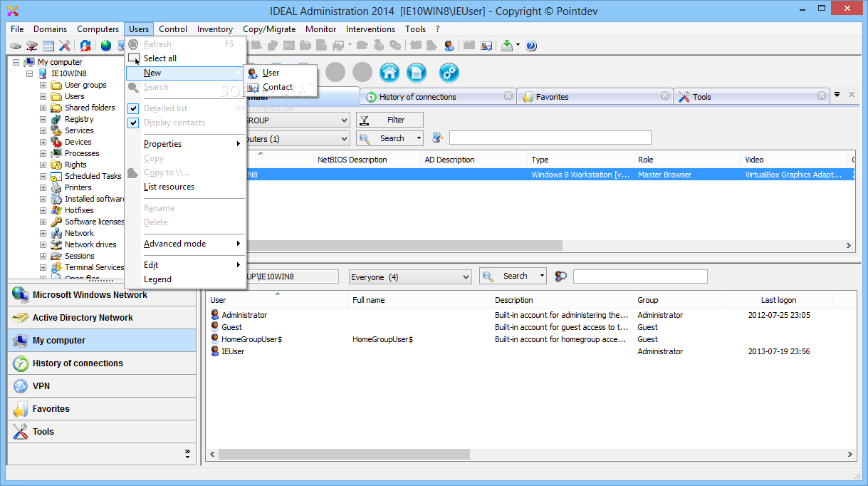Open the Tools sidebar panel

102,432
